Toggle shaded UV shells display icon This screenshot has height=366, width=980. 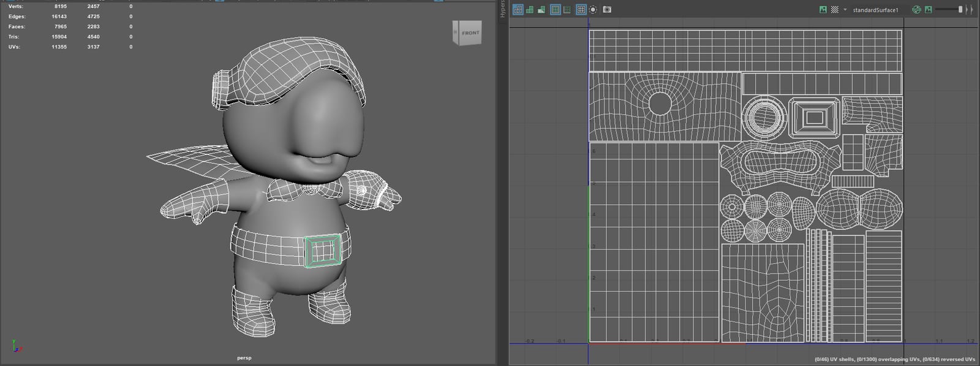530,9
